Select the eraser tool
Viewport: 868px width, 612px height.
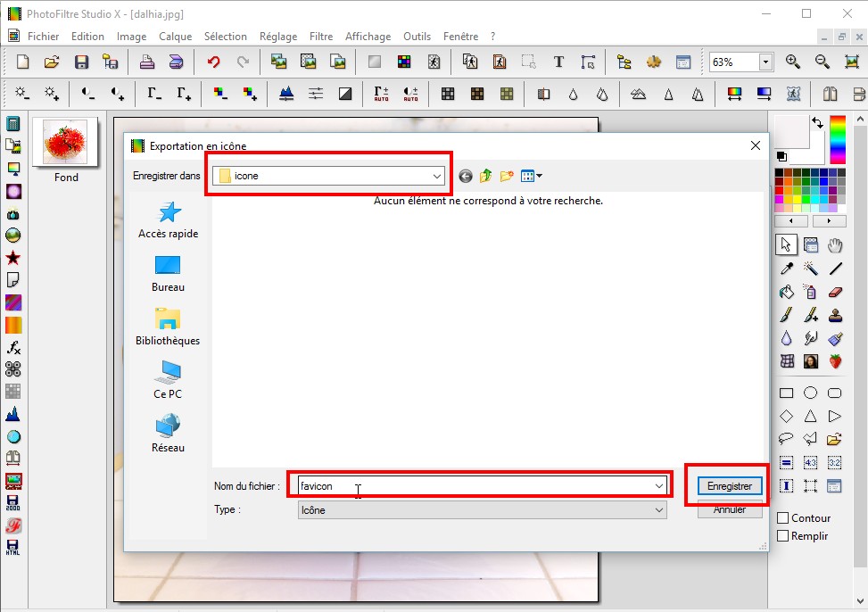pyautogui.click(x=835, y=292)
